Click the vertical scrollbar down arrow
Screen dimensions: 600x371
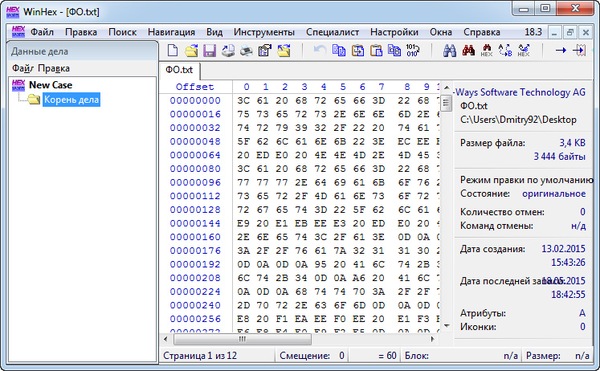coord(446,325)
